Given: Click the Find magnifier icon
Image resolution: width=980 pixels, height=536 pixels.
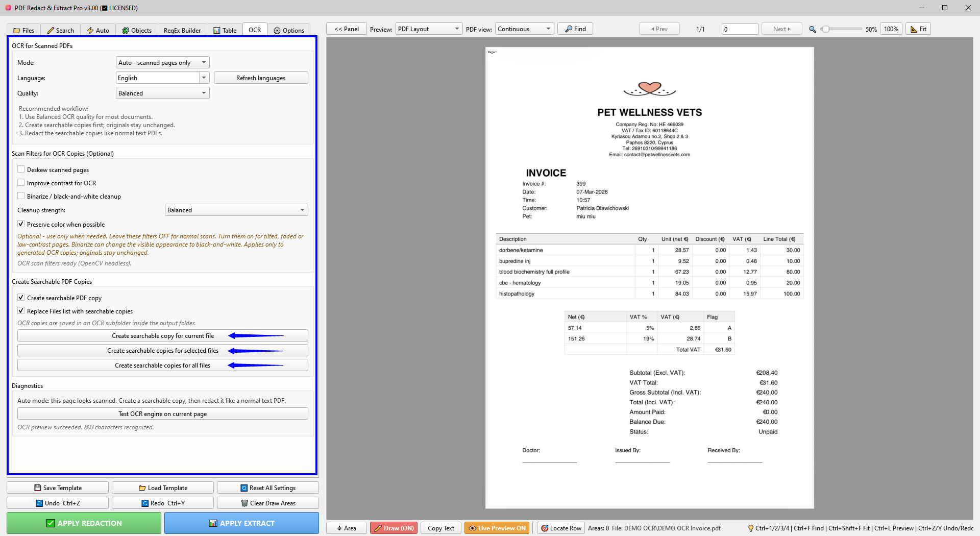Looking at the screenshot, I should 568,29.
